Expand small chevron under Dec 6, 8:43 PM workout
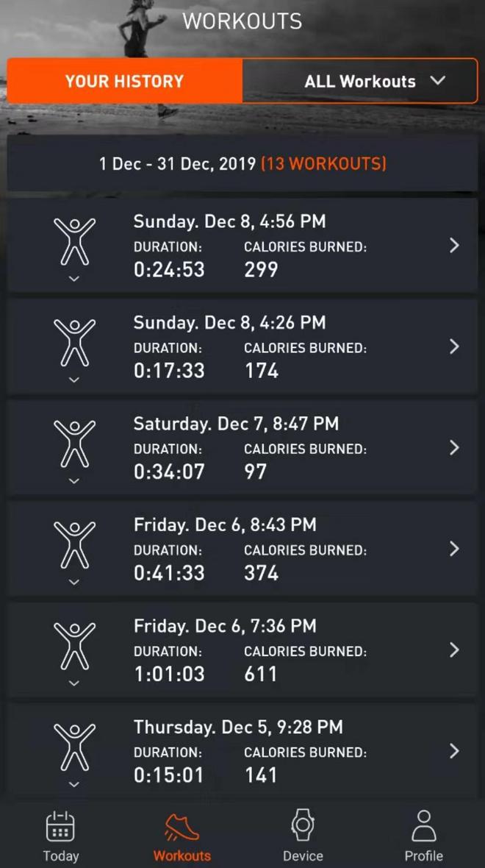Viewport: 485px width, 868px height. click(74, 582)
